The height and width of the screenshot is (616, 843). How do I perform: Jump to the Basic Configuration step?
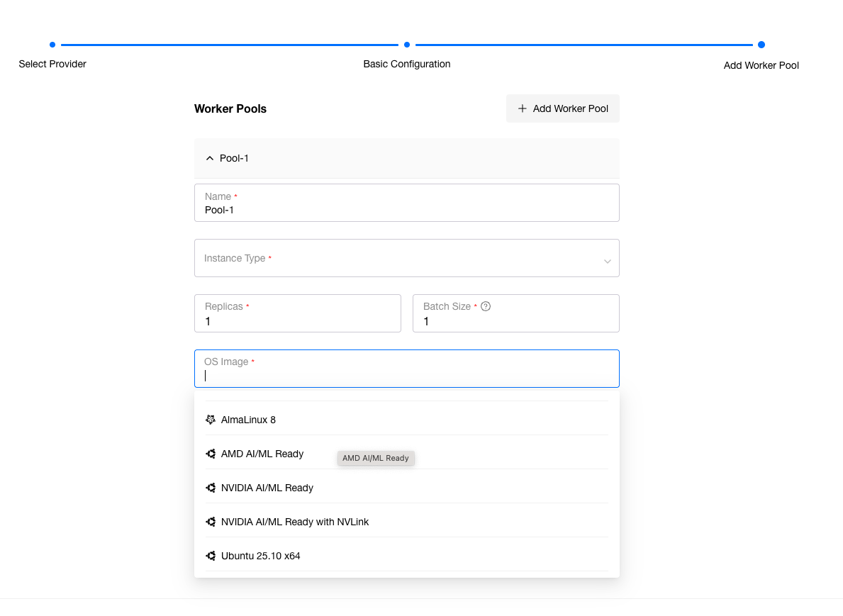[407, 45]
